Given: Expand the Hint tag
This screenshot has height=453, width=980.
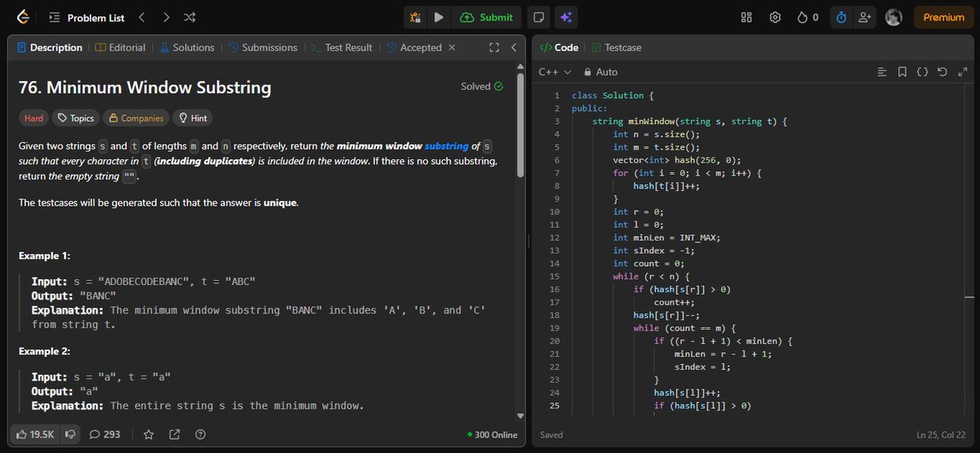Looking at the screenshot, I should (x=193, y=118).
